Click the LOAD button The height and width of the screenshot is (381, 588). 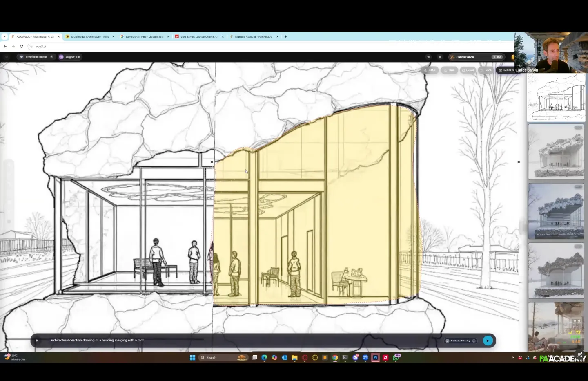tap(430, 70)
